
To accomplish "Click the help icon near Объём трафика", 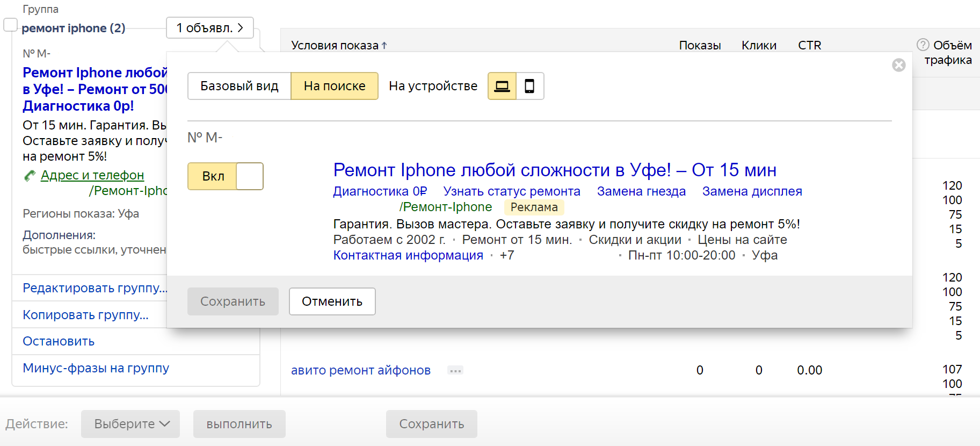I will (x=923, y=45).
